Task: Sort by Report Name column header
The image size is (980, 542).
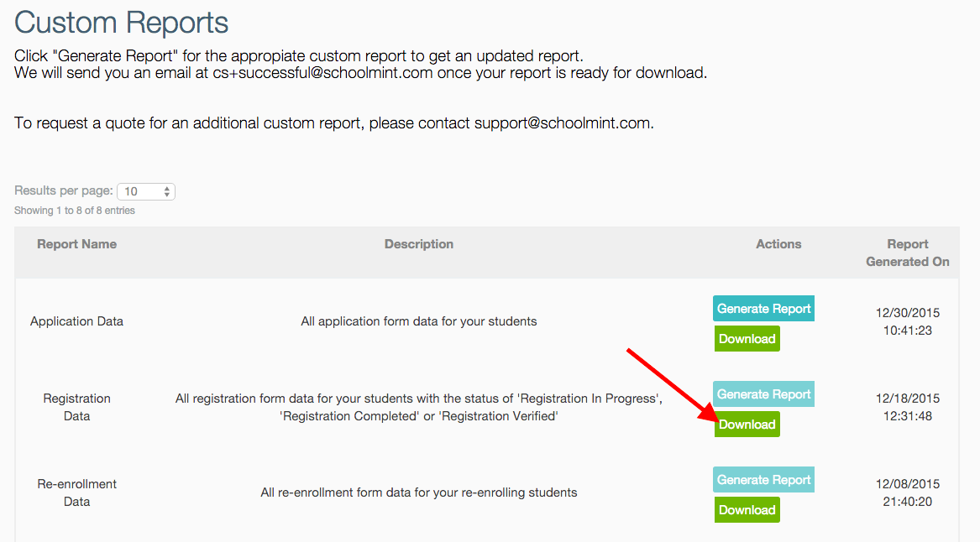Action: coord(77,244)
